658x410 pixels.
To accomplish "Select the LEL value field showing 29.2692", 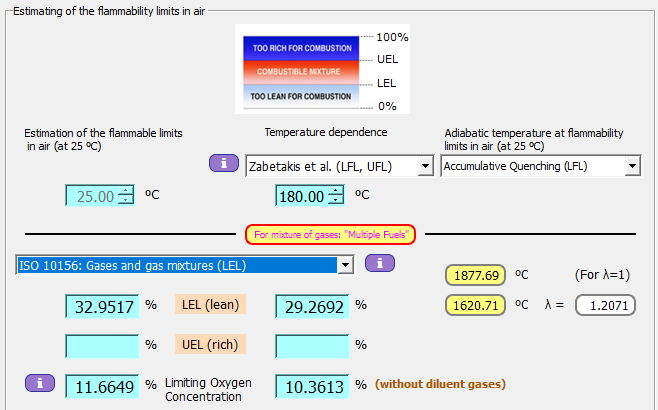I will (312, 306).
